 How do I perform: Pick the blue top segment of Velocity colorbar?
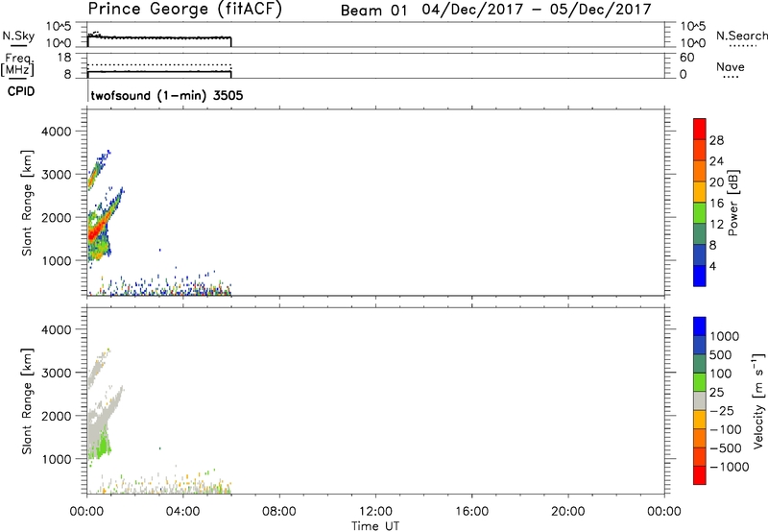700,326
